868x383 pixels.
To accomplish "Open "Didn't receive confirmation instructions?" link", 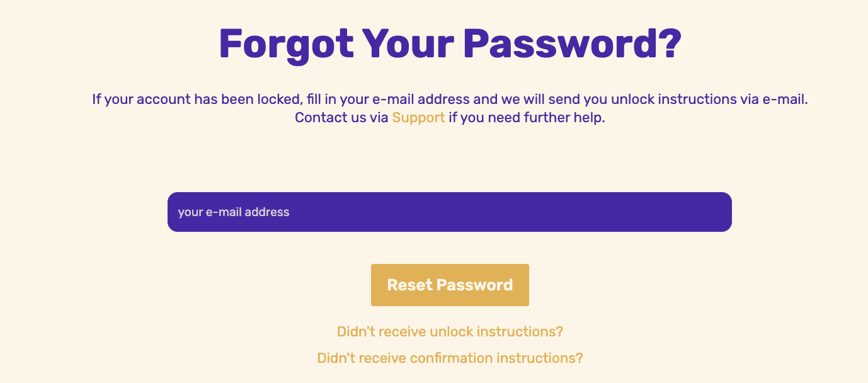I will pyautogui.click(x=450, y=358).
